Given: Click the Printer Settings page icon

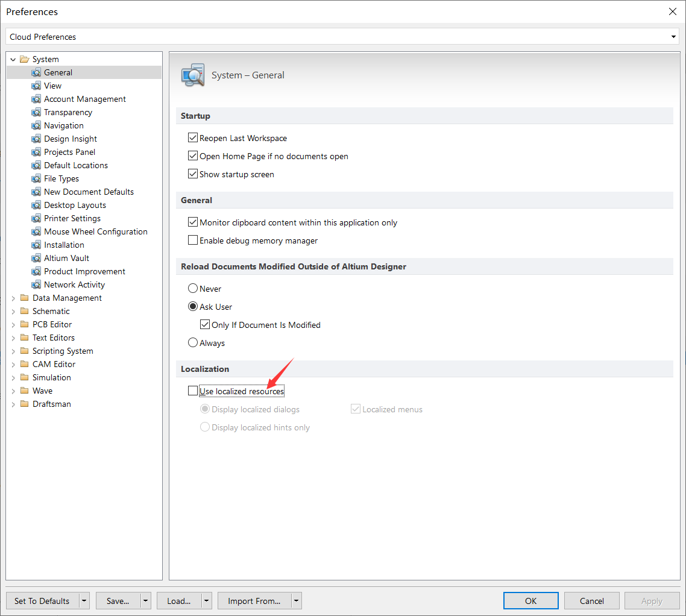Looking at the screenshot, I should pyautogui.click(x=36, y=218).
